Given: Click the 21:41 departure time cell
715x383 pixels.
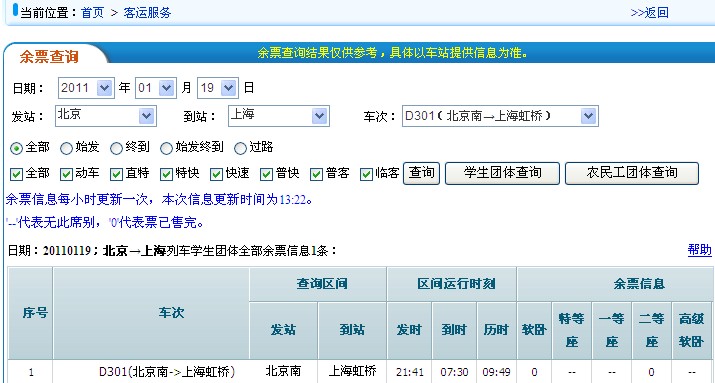Looking at the screenshot, I should [x=409, y=372].
